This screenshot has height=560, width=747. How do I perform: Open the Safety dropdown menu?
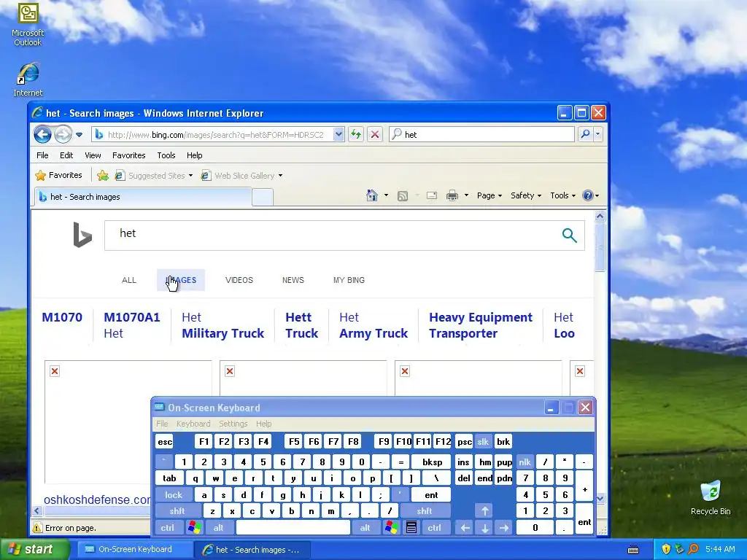(x=526, y=195)
